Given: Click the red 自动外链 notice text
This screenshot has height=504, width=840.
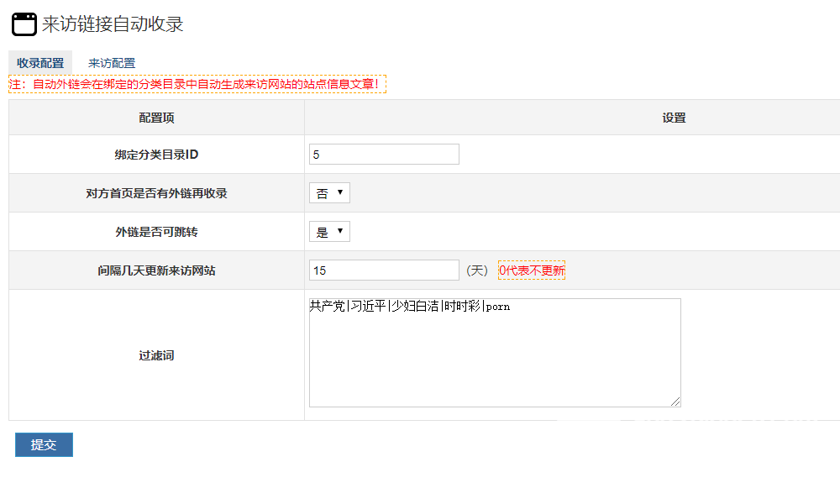Looking at the screenshot, I should coord(197,84).
